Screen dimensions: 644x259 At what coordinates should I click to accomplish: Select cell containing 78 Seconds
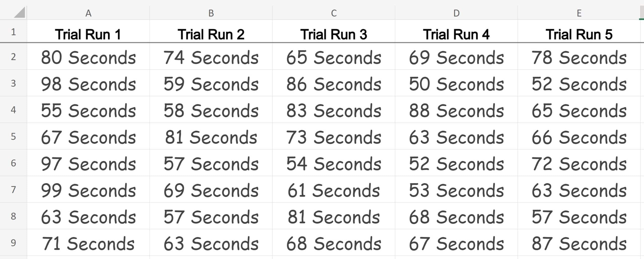pyautogui.click(x=579, y=57)
